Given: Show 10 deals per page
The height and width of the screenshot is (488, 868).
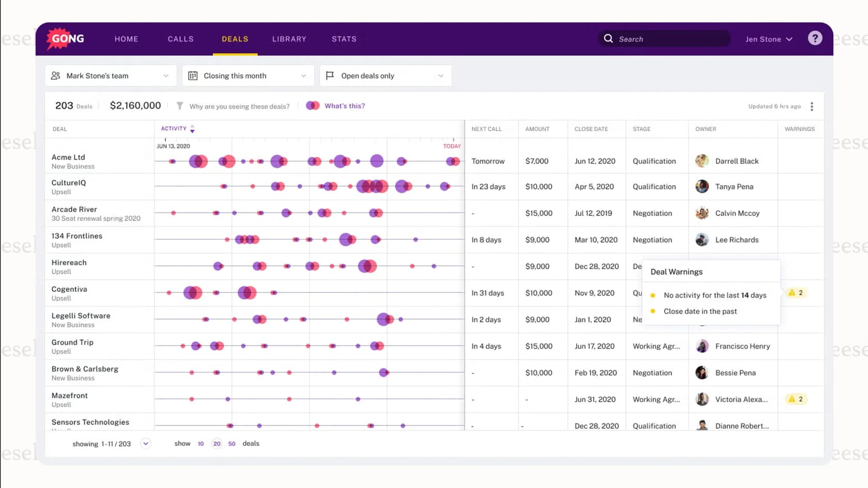Looking at the screenshot, I should pos(201,444).
